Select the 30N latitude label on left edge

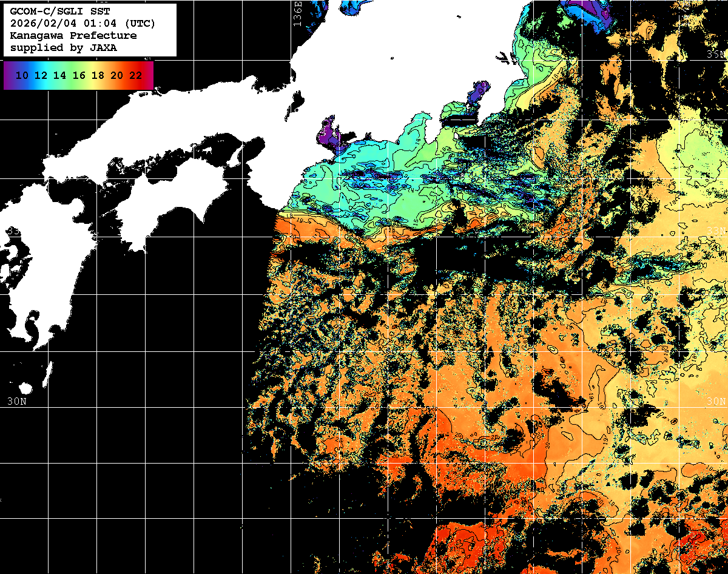[x=17, y=401]
